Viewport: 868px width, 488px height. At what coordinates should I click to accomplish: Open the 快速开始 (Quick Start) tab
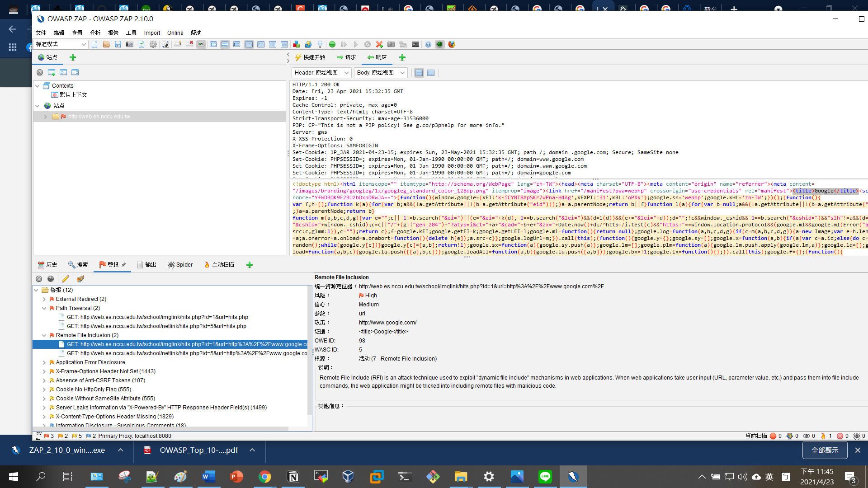(x=310, y=57)
